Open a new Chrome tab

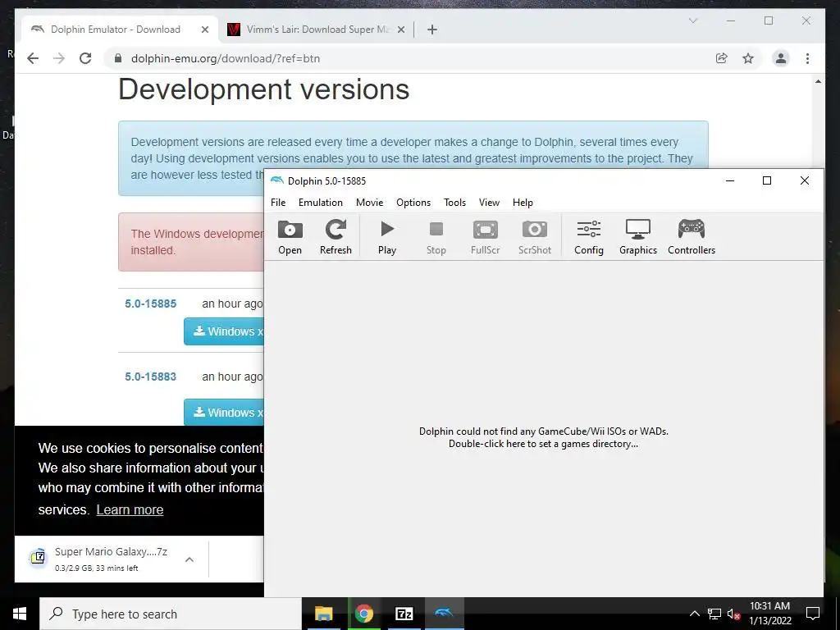click(x=432, y=30)
